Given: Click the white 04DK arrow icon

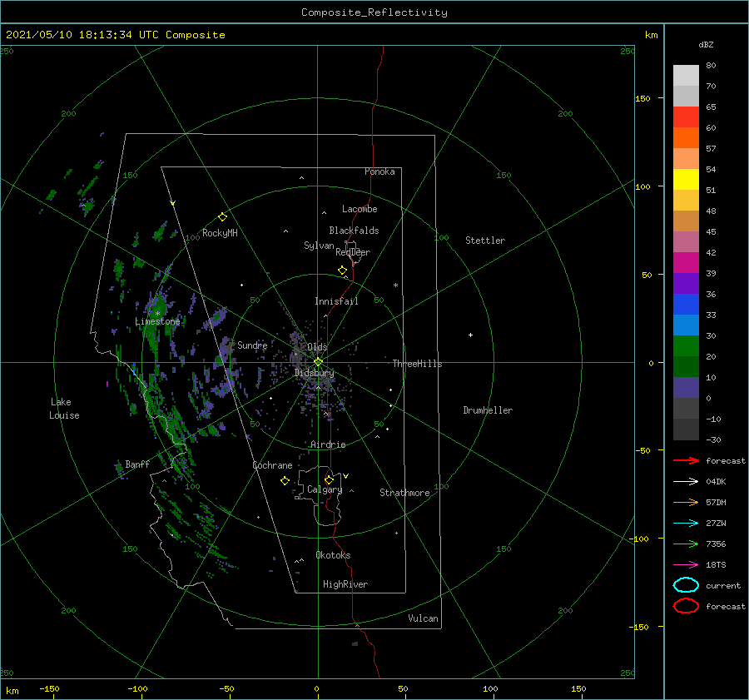Looking at the screenshot, I should [x=686, y=482].
